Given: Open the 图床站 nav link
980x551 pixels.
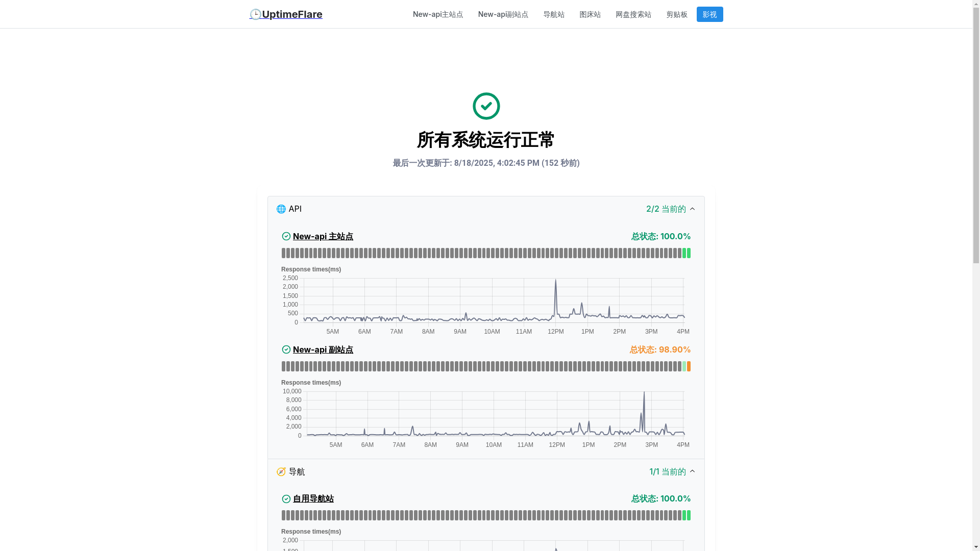Looking at the screenshot, I should [590, 14].
